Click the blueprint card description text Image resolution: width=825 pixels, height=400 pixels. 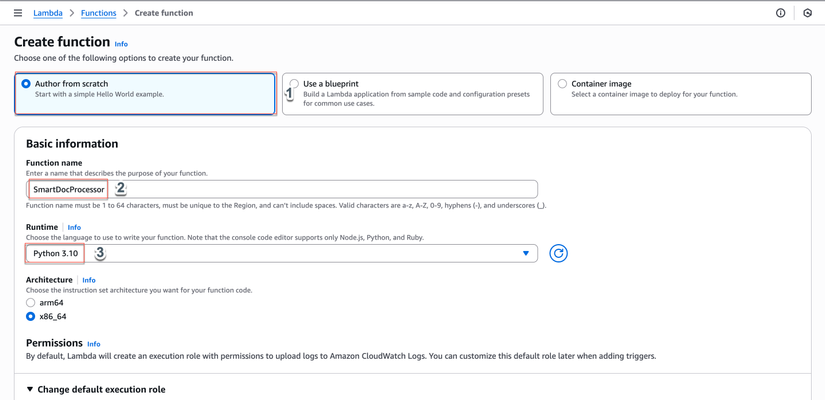[x=416, y=98]
